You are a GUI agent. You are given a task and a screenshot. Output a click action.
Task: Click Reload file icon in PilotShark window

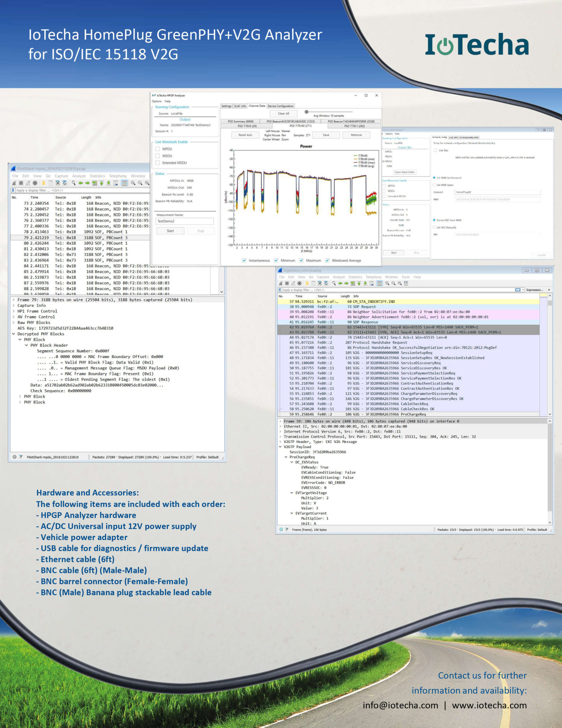64,183
